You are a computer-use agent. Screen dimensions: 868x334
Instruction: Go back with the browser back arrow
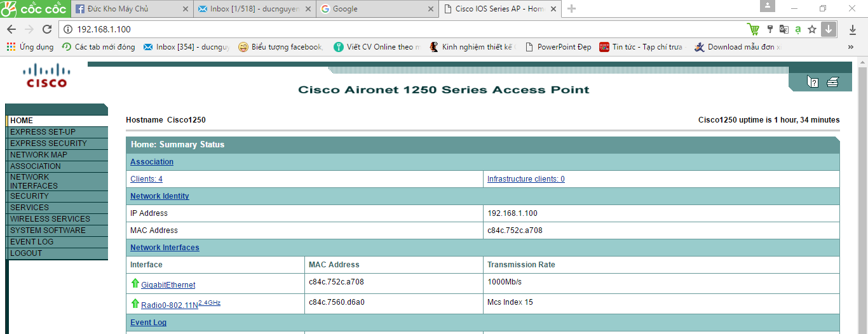[11, 29]
